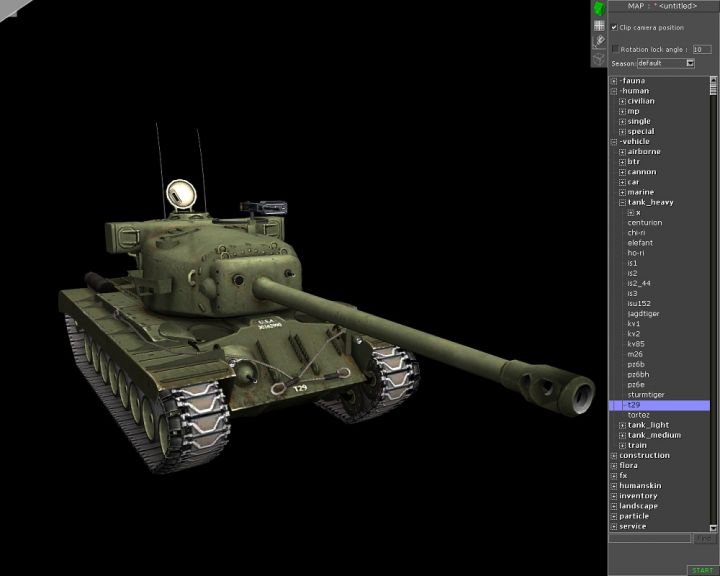720x576 pixels.
Task: Choose the centurion tank entry
Action: click(x=644, y=223)
